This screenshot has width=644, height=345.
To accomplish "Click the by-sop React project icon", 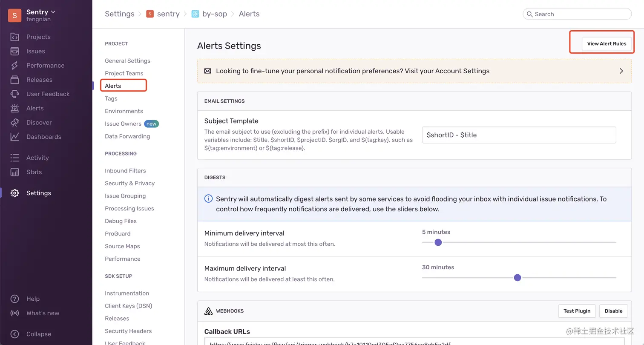I will [x=195, y=14].
